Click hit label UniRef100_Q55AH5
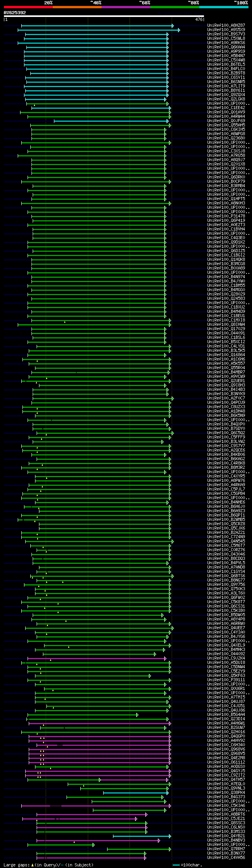Image resolution: width=252 pixels, height=868 pixels. (x=226, y=125)
